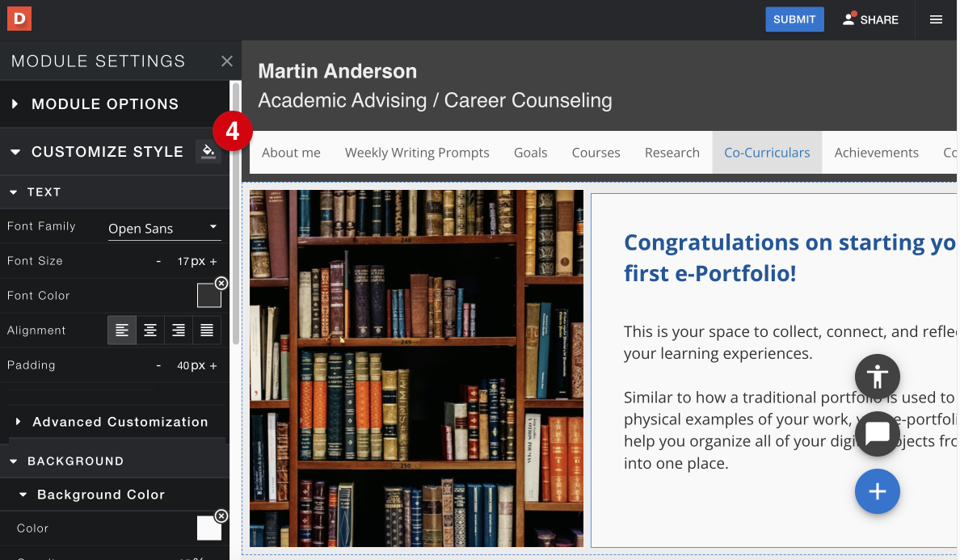This screenshot has width=960, height=560.
Task: Click the Submit button
Action: tap(794, 19)
